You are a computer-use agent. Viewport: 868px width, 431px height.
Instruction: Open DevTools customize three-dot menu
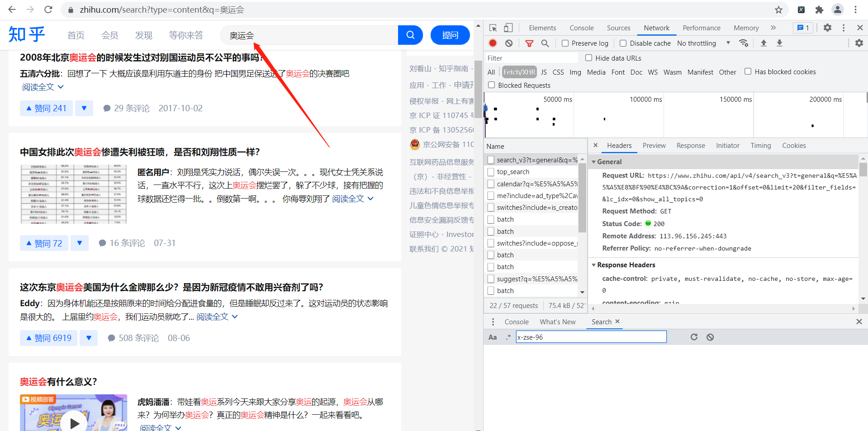[844, 28]
